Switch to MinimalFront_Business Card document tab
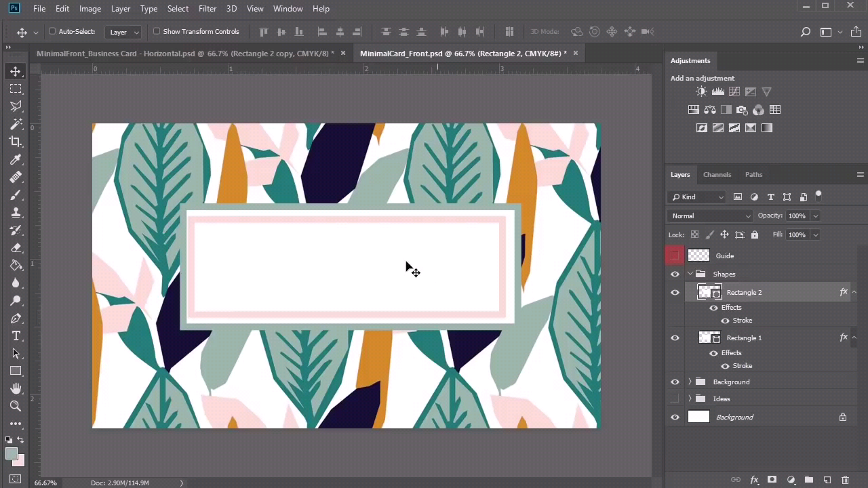This screenshot has width=868, height=488. coord(185,54)
